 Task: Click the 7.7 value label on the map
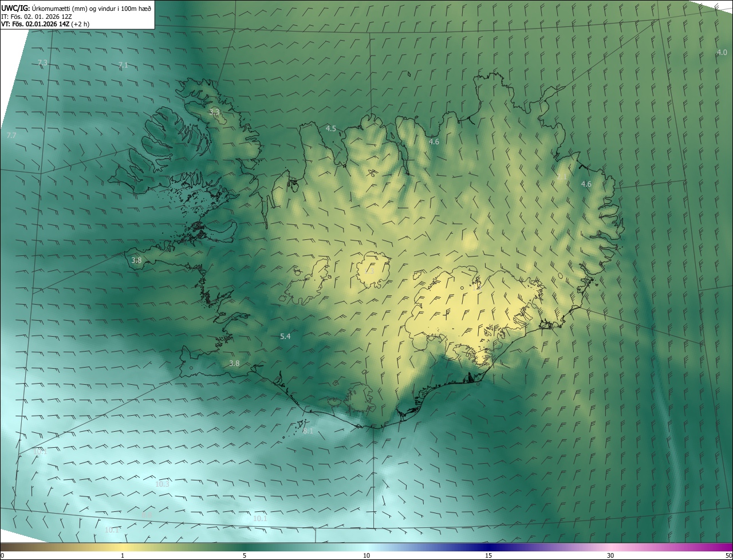click(x=11, y=136)
